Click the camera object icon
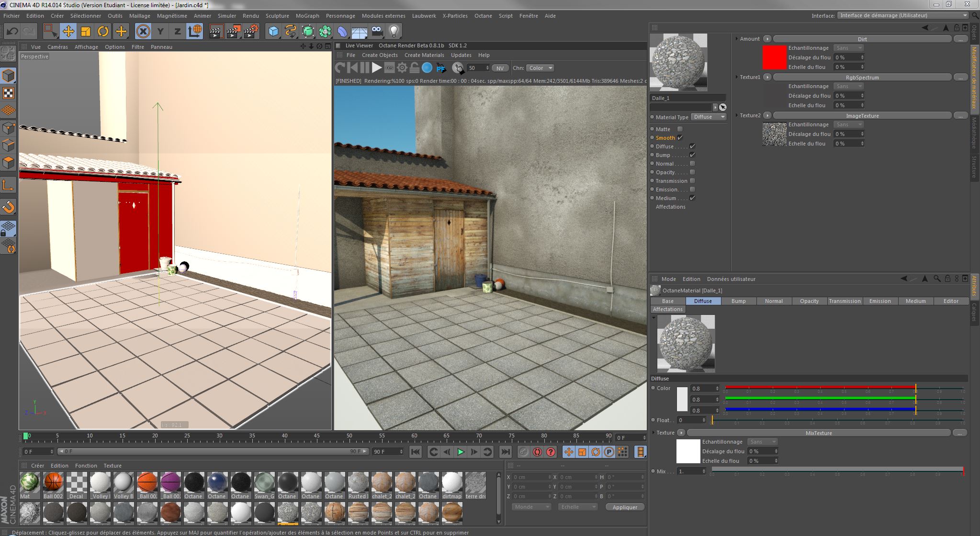The image size is (980, 536). (377, 32)
